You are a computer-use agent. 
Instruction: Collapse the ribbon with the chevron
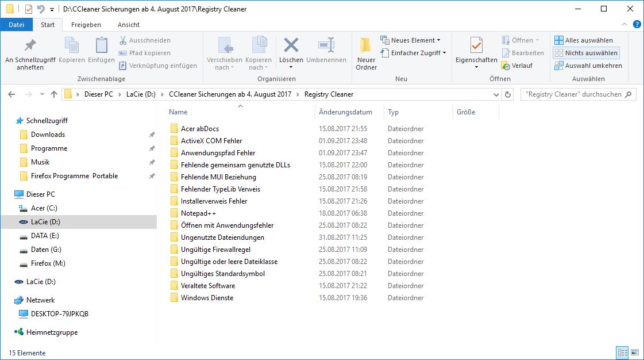[624, 25]
